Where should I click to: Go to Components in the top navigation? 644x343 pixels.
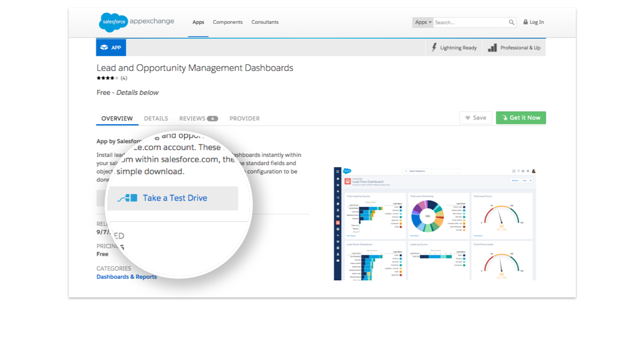tap(228, 23)
